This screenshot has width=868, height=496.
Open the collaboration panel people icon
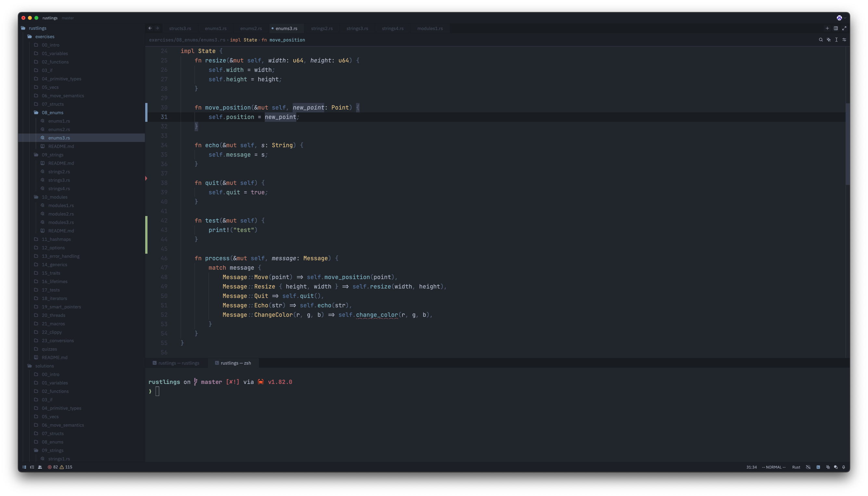(40, 467)
